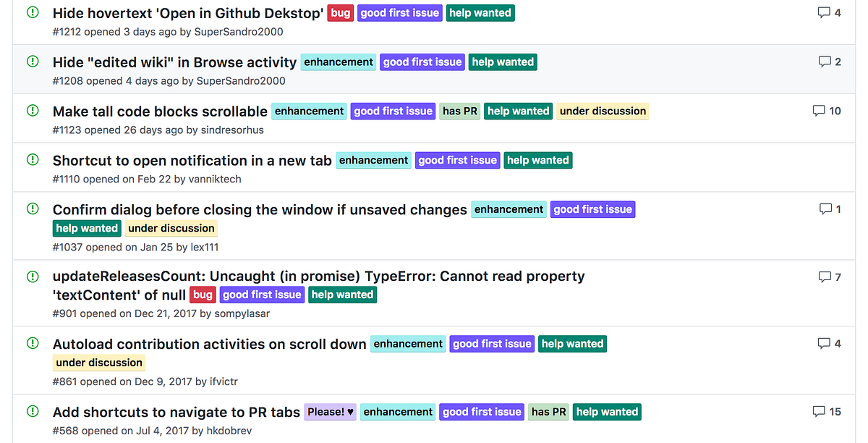868x443 pixels.
Task: Select the under discussion label on issue #1037
Action: click(171, 228)
